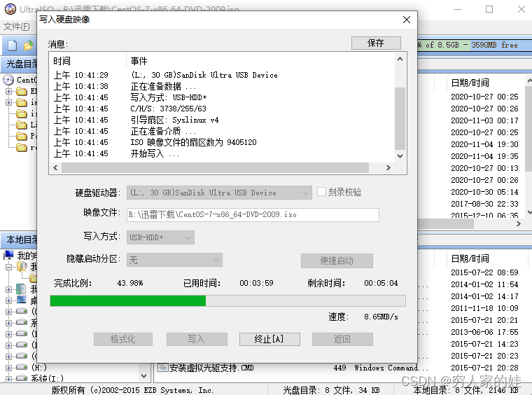Enable the 刻录校验 checkbox

coord(321,192)
